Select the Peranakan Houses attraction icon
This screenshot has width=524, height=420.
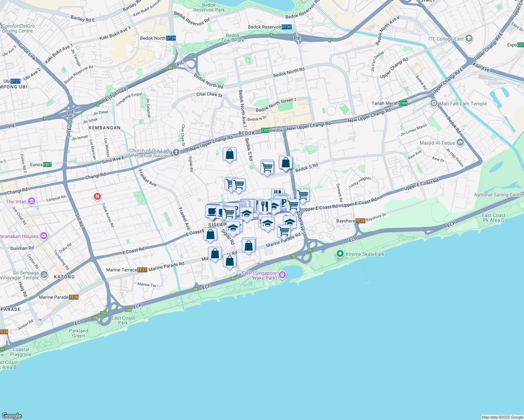click(43, 236)
